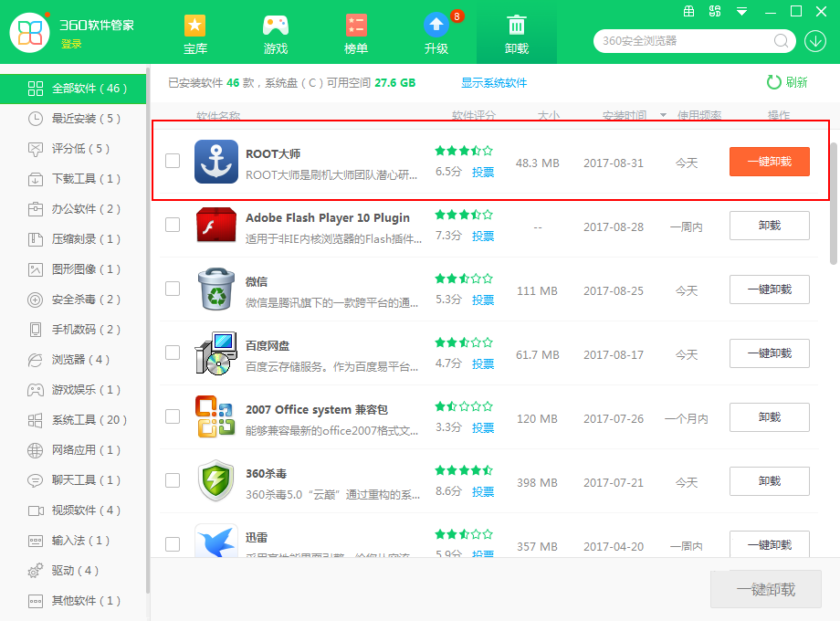Click the bottom batch 一键卸载 button

[765, 589]
